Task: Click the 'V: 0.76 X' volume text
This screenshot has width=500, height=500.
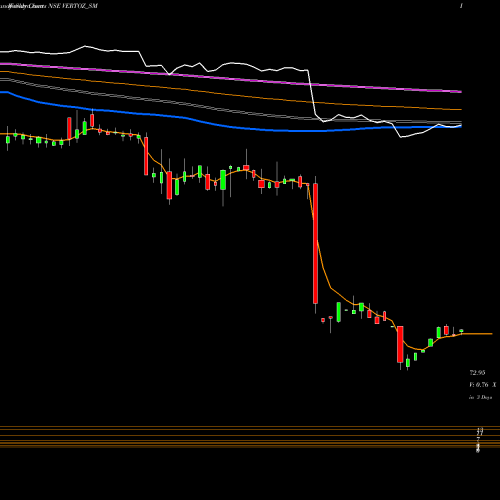Action: click(x=483, y=385)
